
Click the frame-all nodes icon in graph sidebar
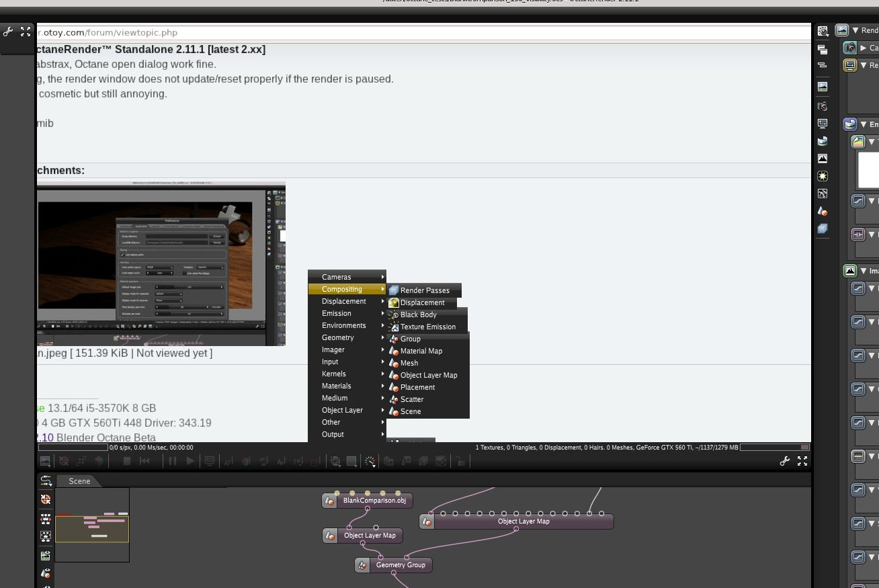point(46,536)
